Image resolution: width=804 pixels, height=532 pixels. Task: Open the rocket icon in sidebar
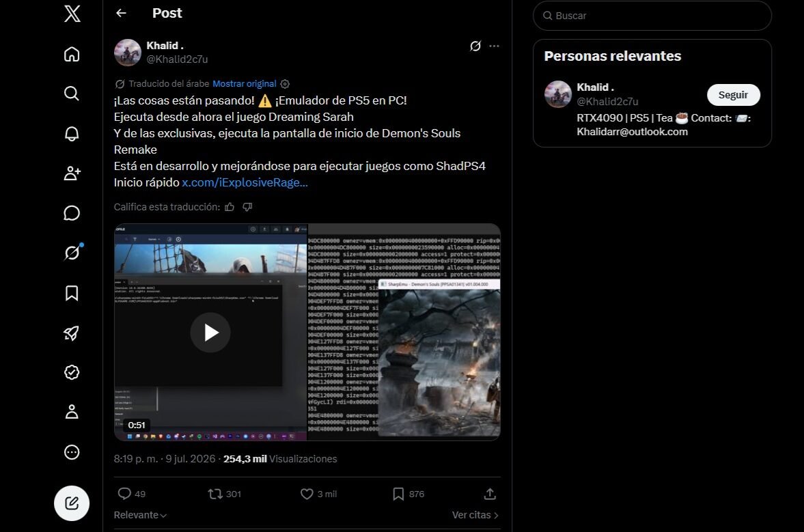pos(72,333)
